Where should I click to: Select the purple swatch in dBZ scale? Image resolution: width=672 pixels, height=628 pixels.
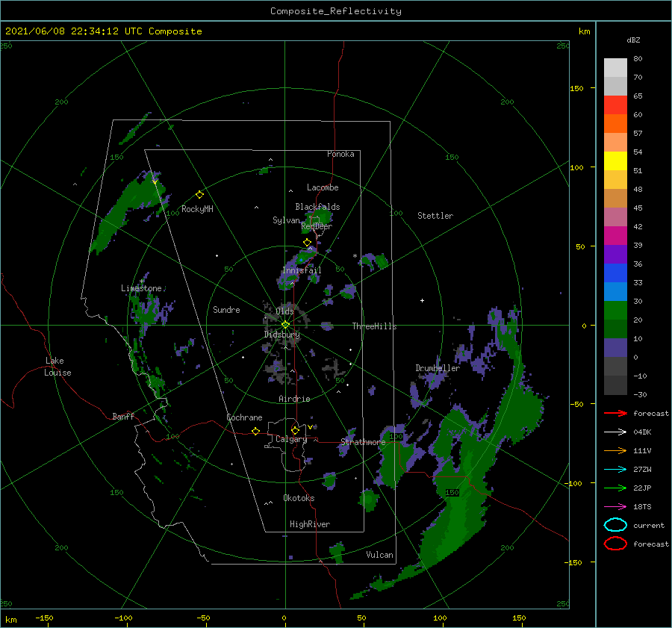(615, 254)
